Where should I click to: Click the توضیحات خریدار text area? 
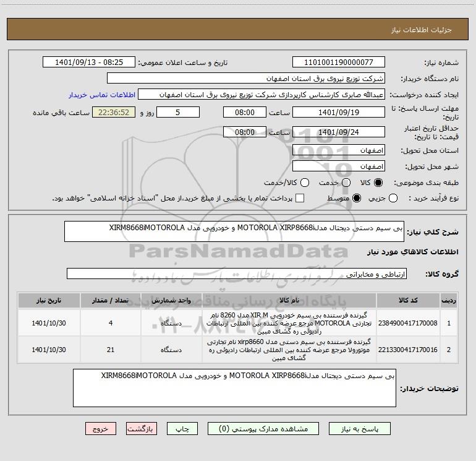point(234,388)
